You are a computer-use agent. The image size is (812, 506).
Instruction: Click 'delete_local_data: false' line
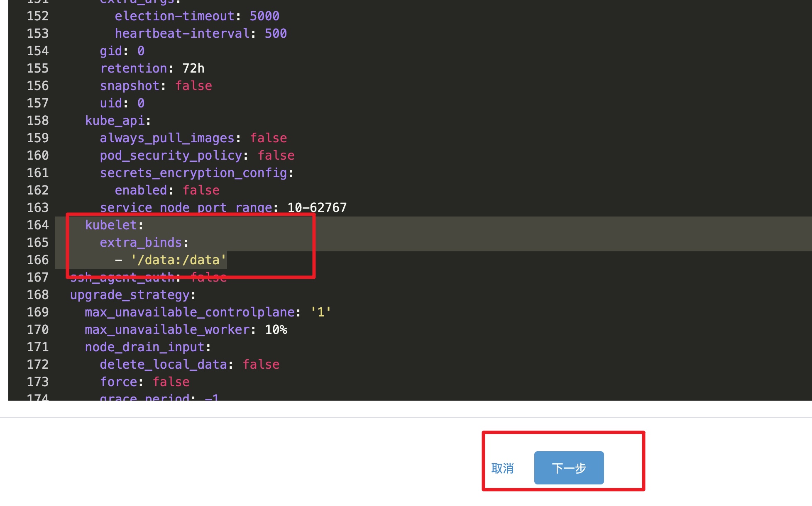[x=189, y=365]
